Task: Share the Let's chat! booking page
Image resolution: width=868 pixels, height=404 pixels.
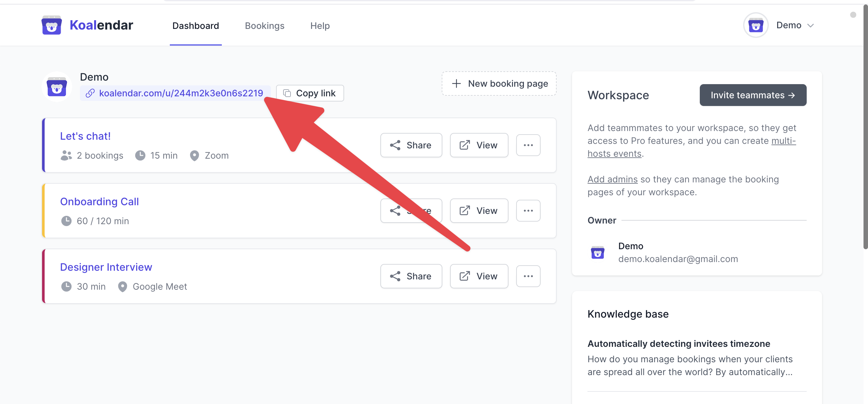Action: point(411,145)
